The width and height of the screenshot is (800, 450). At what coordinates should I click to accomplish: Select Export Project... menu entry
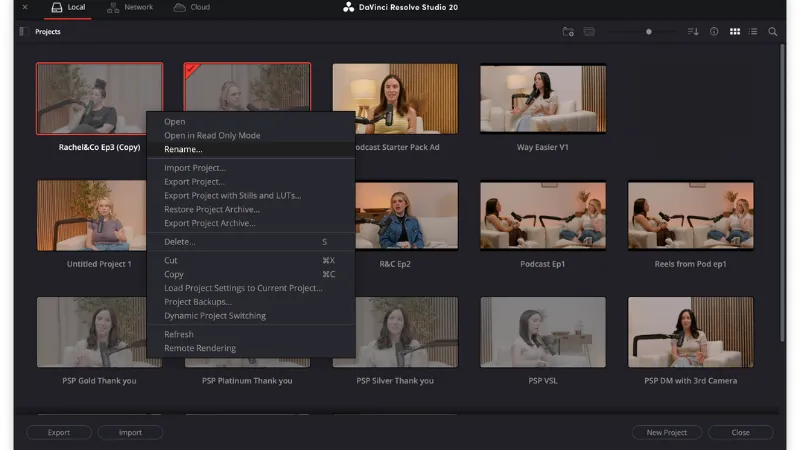[x=251, y=182]
